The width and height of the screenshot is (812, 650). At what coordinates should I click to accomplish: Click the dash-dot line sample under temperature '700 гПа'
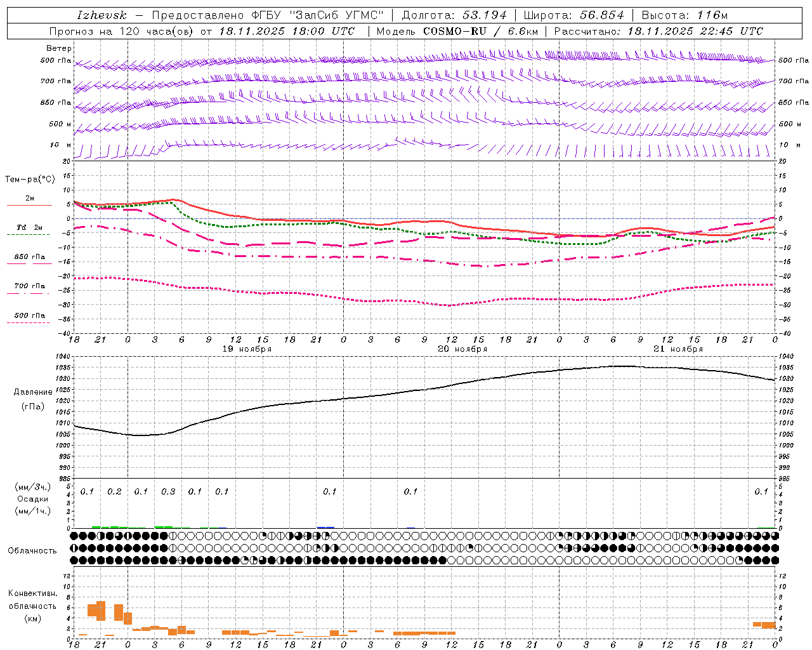point(28,293)
